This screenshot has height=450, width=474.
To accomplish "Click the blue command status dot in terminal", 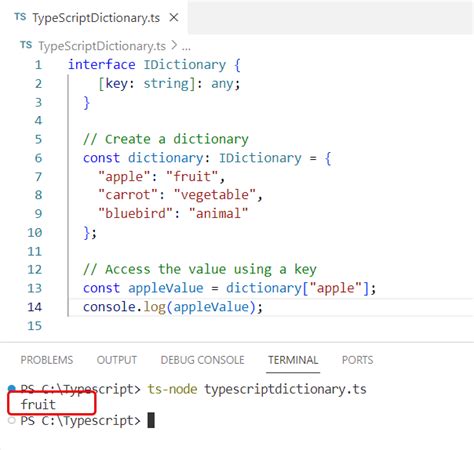I will (x=12, y=388).
